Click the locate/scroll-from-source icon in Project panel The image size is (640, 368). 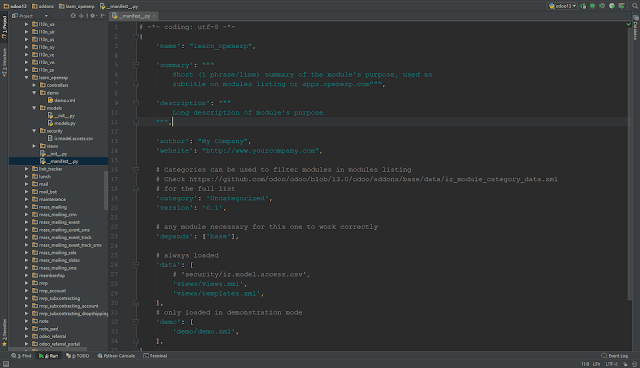pyautogui.click(x=73, y=16)
